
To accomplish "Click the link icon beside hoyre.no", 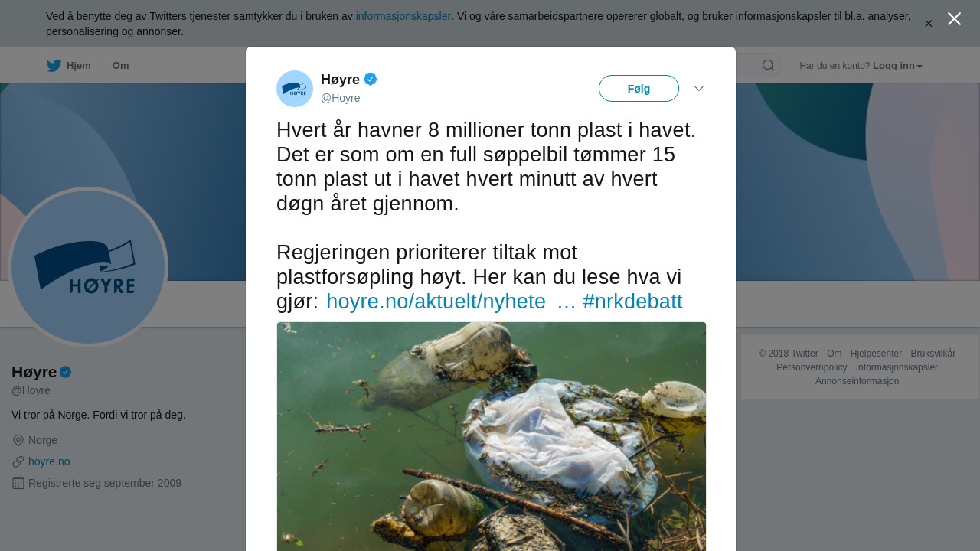I will [x=18, y=461].
